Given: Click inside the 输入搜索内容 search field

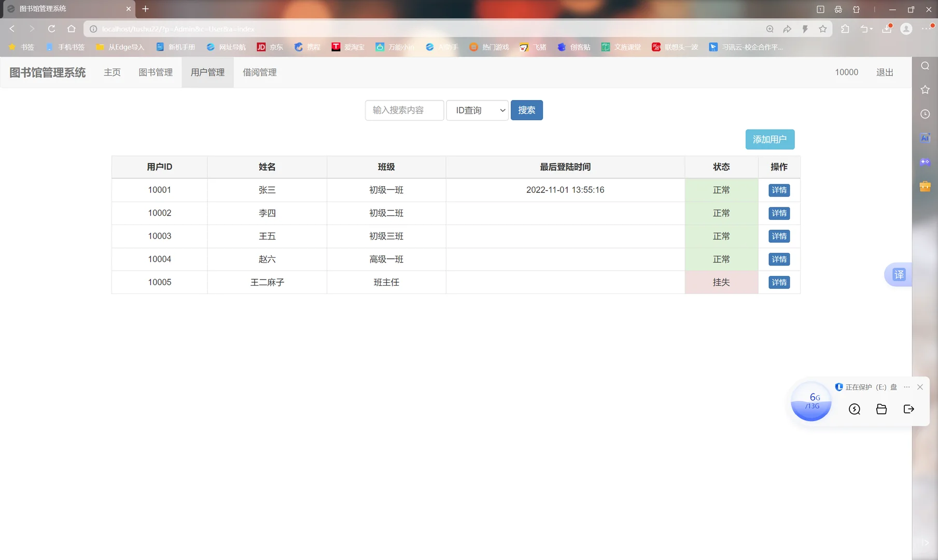Looking at the screenshot, I should click(x=404, y=110).
